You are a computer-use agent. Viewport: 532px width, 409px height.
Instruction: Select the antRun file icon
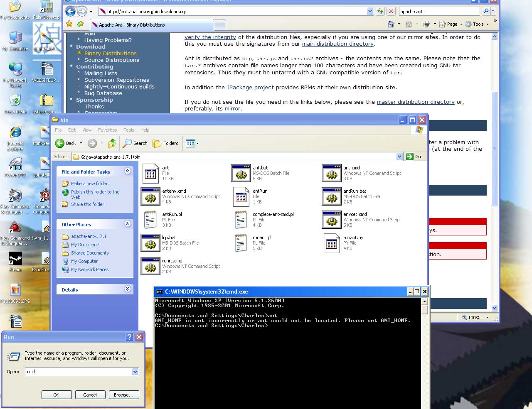[241, 196]
